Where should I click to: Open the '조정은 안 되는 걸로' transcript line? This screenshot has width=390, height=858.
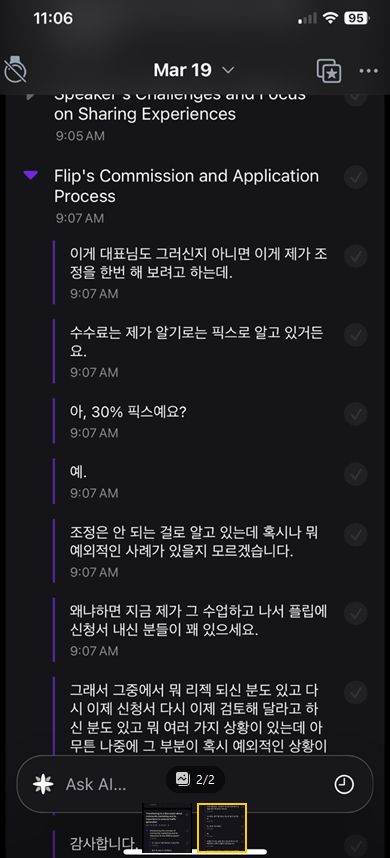tap(196, 542)
